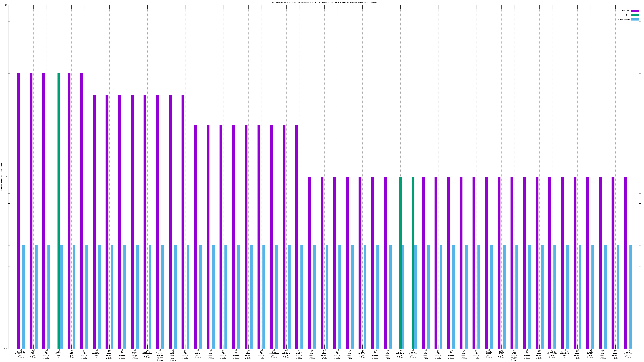The width and height of the screenshot is (644, 362).
Task: Click the new.spam.dnsbl.sorbs.net 5 hops label
Action: pyautogui.click(x=514, y=355)
